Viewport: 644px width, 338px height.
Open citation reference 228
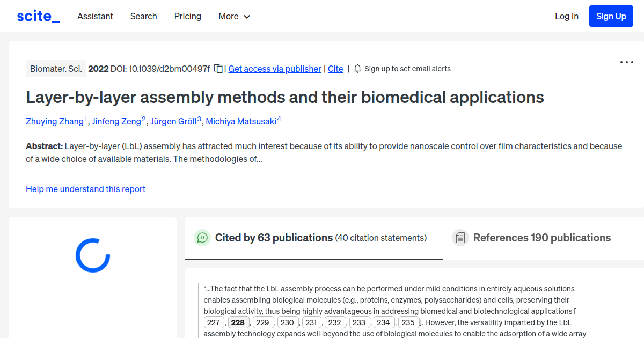point(238,321)
